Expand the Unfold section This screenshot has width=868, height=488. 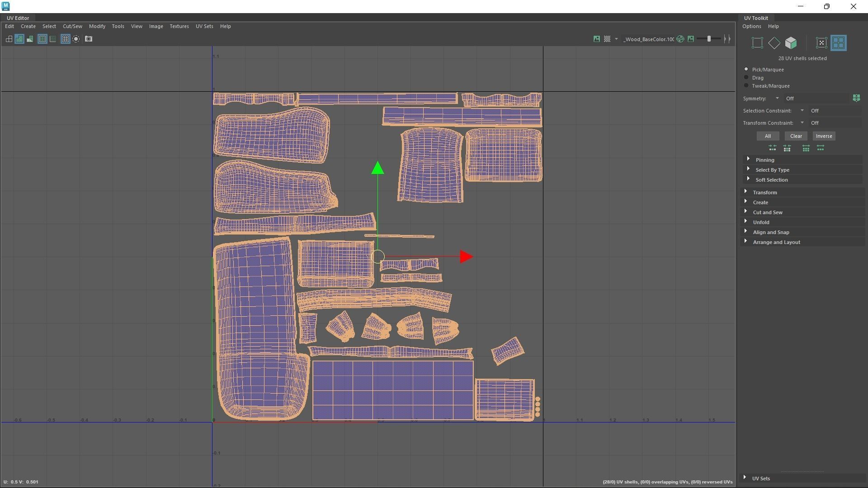click(761, 222)
